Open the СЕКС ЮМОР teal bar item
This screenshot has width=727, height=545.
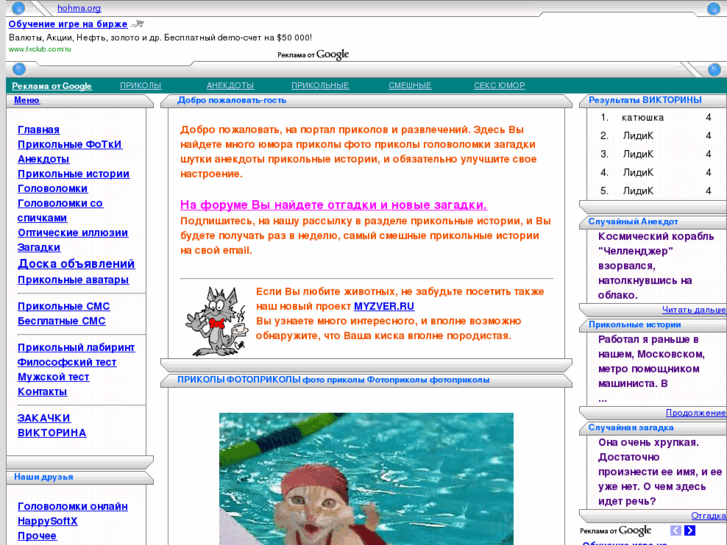(x=499, y=85)
